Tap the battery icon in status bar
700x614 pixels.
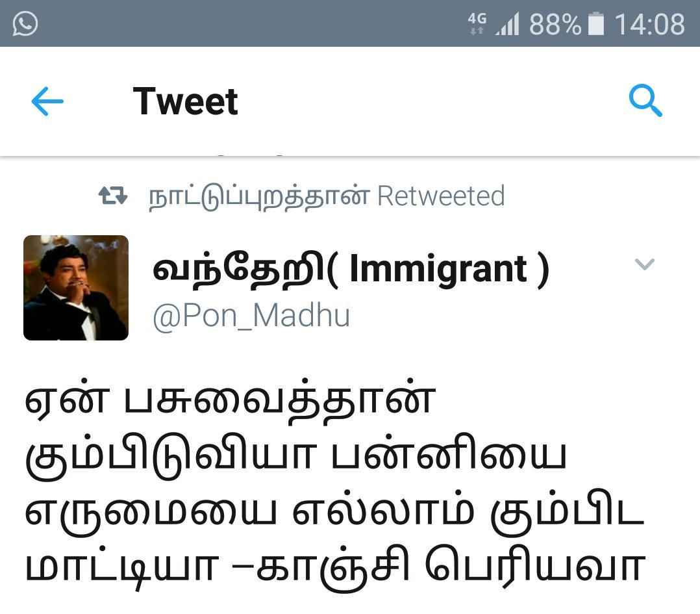[596, 23]
